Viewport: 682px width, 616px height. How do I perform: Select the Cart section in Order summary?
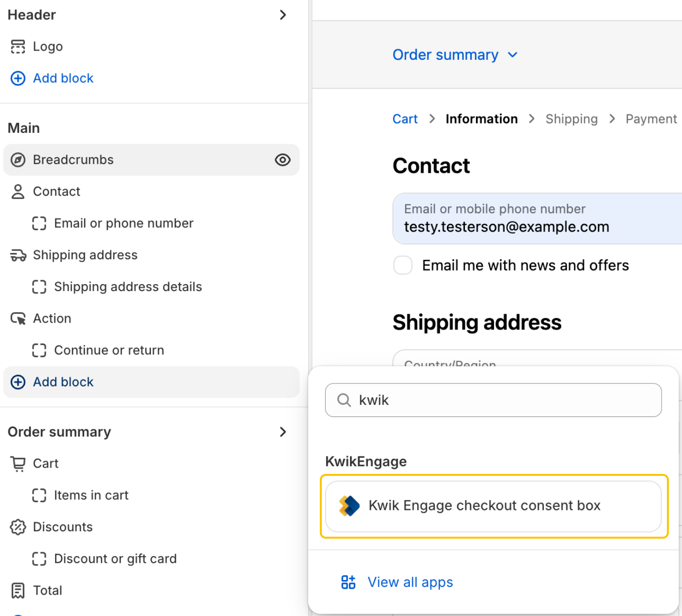coord(151,464)
